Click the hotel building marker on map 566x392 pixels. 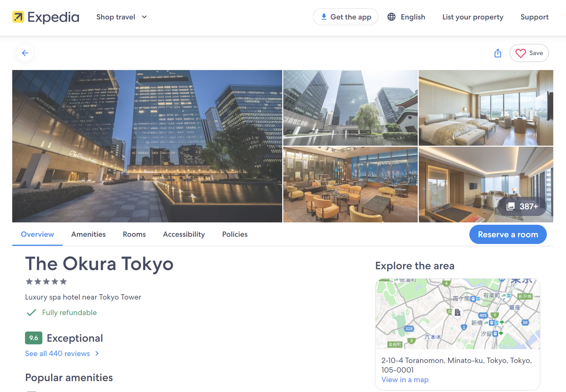point(458,313)
